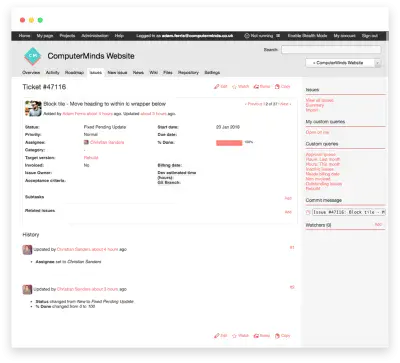This screenshot has height=363, width=400.
Task: Open the Outstanding issues custom query
Action: tap(324, 184)
